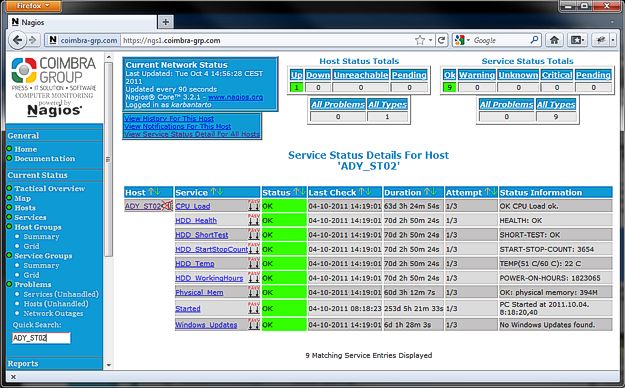Sort Status column ascending with up arrow
This screenshot has width=625, height=388.
coord(296,192)
